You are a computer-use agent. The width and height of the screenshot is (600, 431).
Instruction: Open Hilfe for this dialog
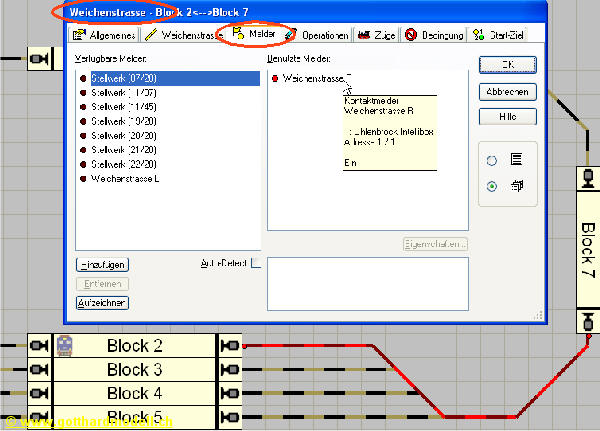(507, 117)
